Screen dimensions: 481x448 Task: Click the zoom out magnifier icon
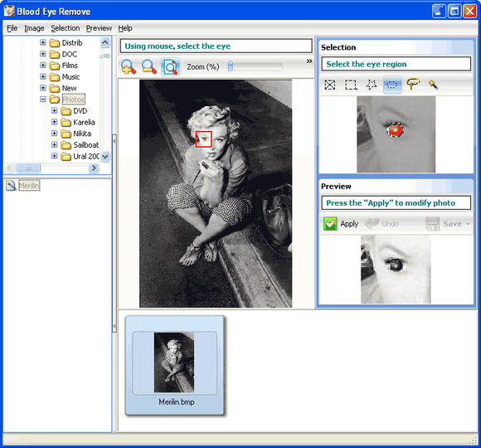point(149,66)
